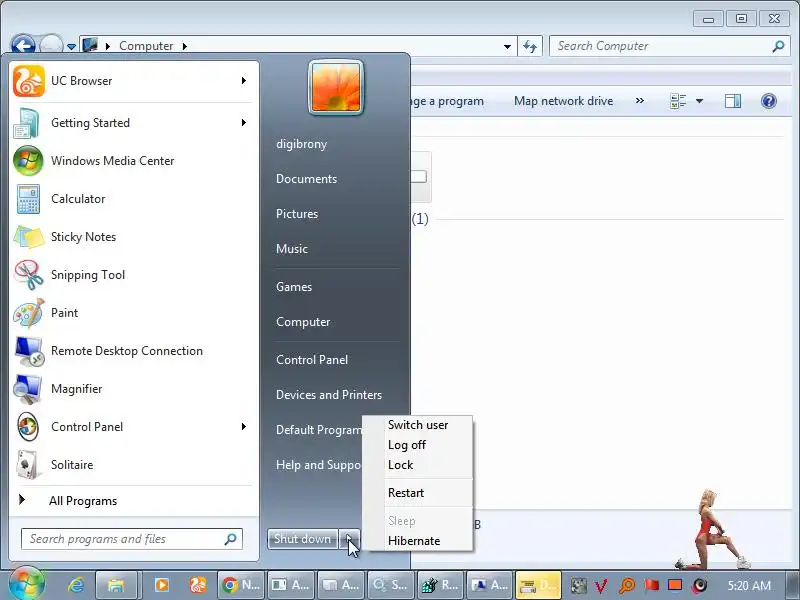Image resolution: width=800 pixels, height=600 pixels.
Task: Click Map network drive
Action: coord(563,101)
